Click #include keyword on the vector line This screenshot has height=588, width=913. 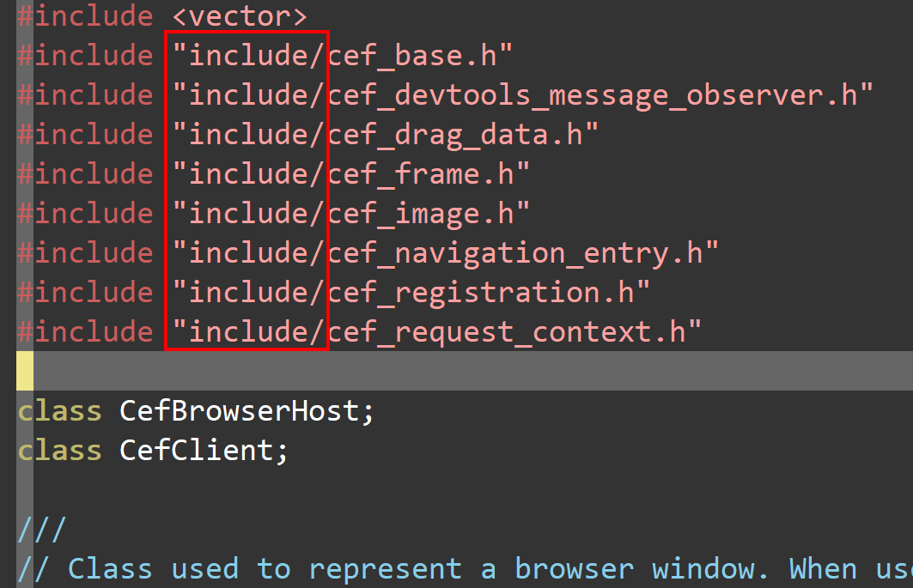85,15
